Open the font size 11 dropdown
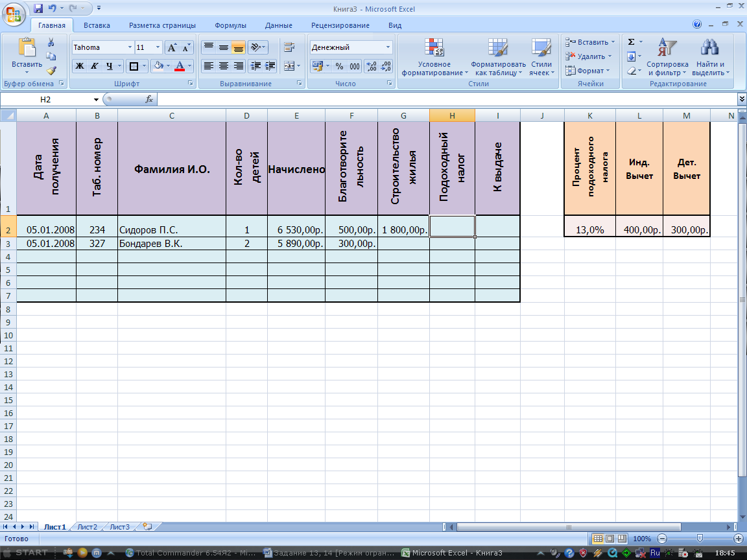Image resolution: width=747 pixels, height=560 pixels. (x=158, y=47)
